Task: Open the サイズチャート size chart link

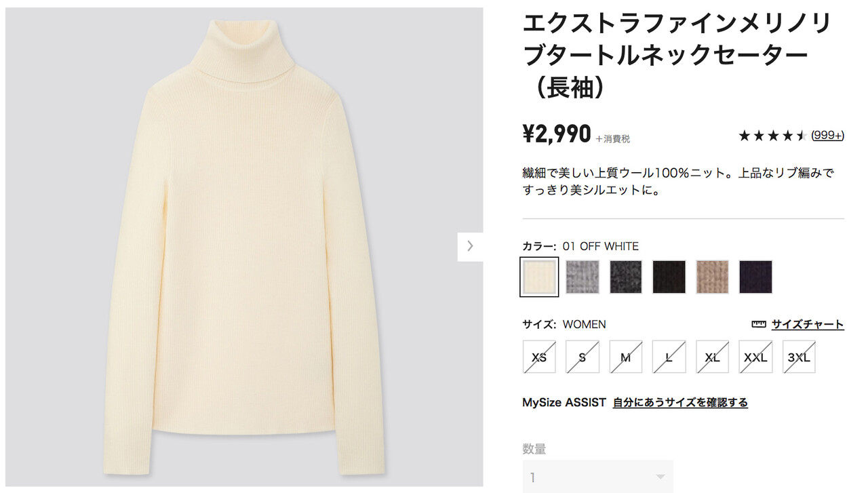Action: (807, 325)
